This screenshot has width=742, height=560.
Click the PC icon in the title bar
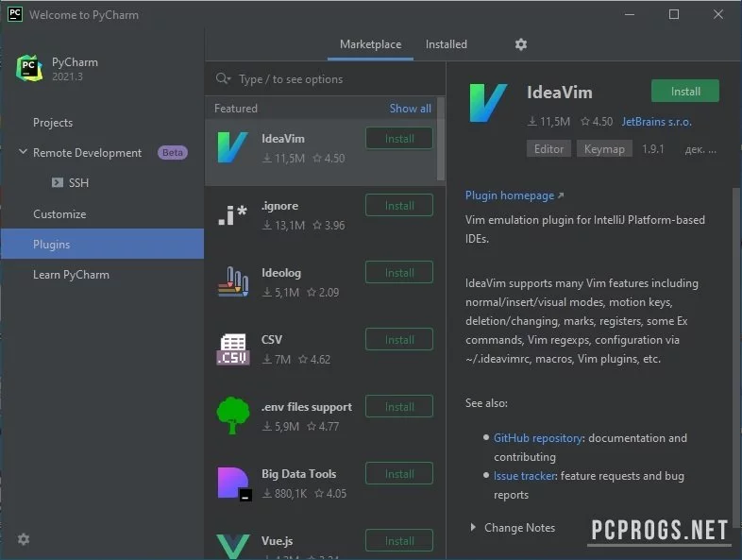coord(15,14)
